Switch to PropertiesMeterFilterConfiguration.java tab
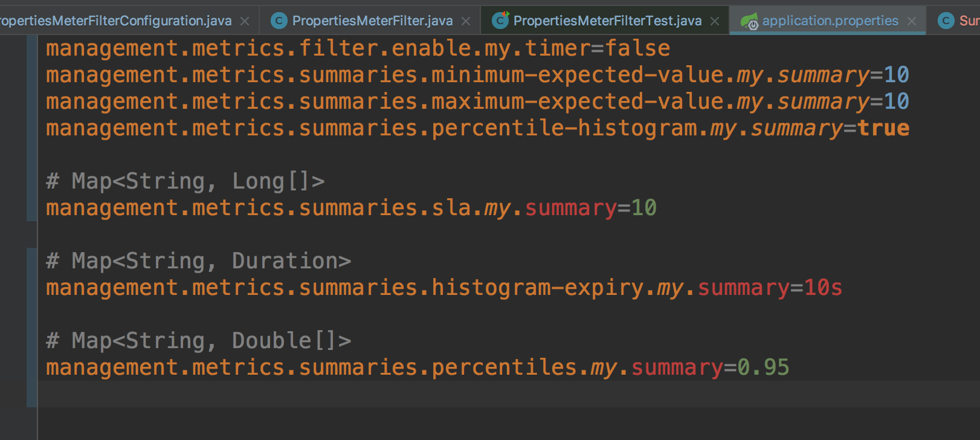 point(115,20)
